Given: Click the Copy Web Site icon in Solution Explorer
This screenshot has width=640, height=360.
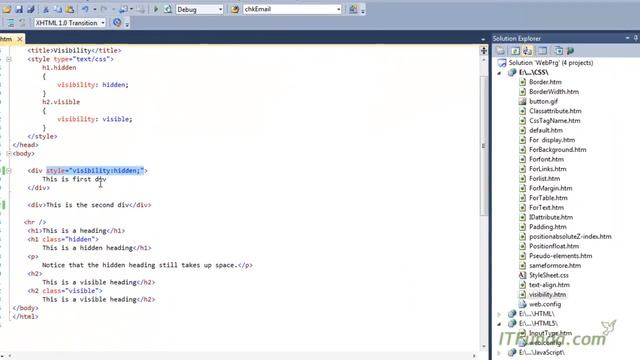Looking at the screenshot, I should (559, 51).
